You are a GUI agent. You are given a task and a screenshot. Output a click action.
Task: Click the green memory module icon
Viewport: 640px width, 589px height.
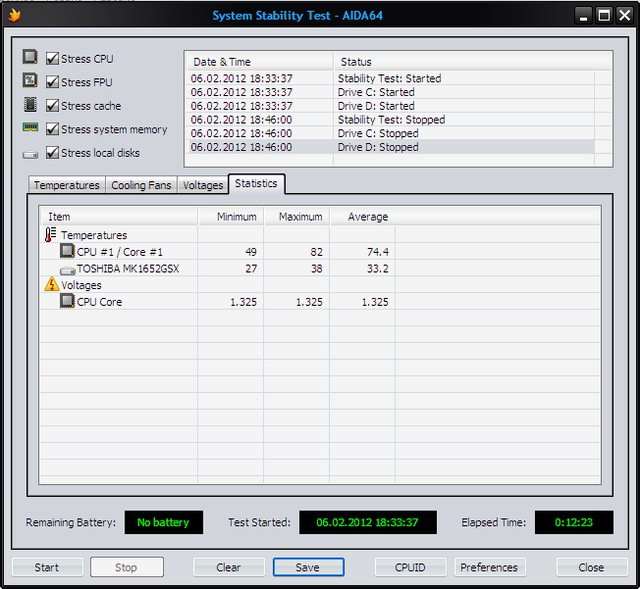[30, 129]
